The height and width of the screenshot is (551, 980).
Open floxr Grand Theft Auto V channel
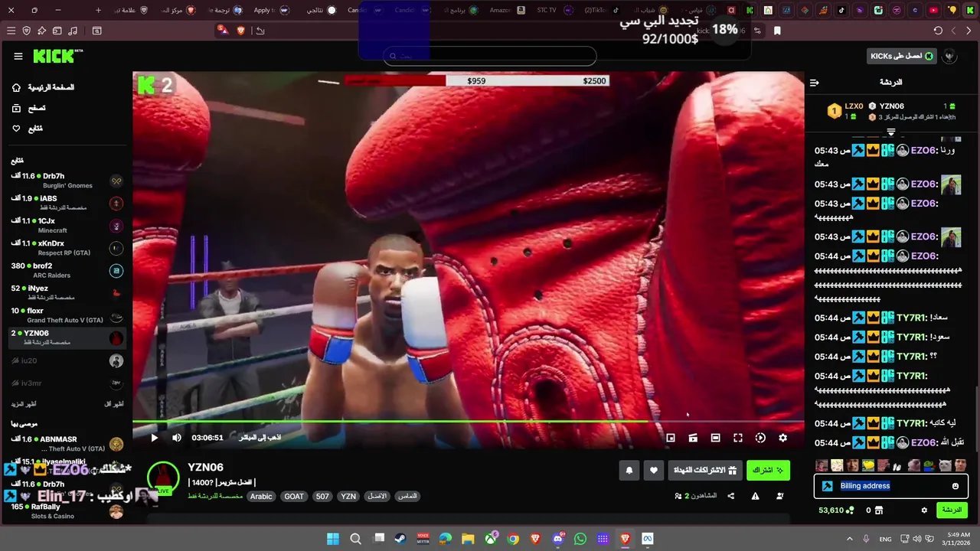point(67,315)
